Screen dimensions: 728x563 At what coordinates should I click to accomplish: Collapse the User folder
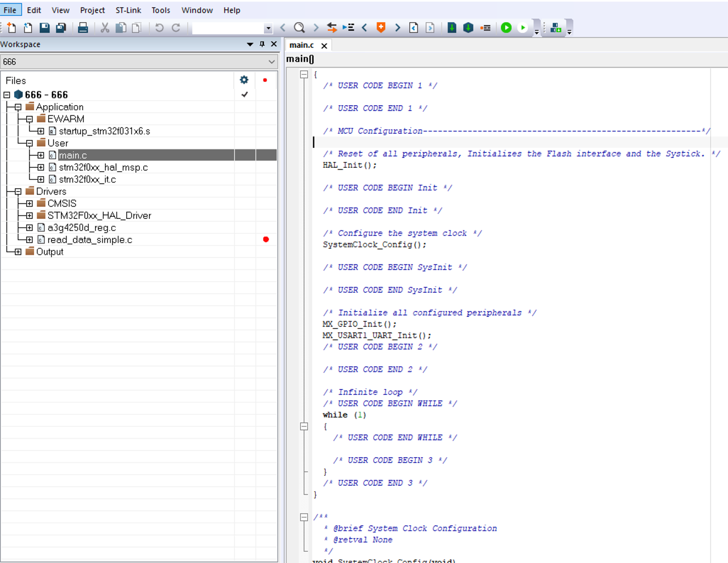30,143
